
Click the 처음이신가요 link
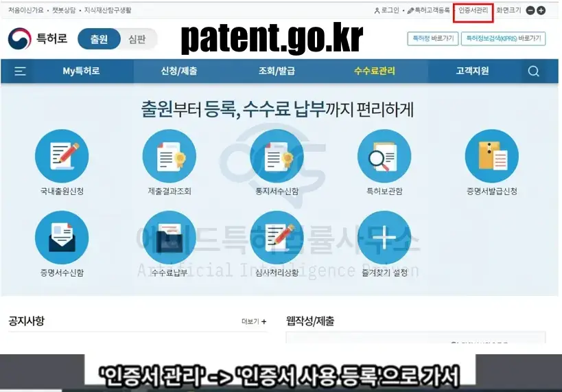(x=26, y=10)
